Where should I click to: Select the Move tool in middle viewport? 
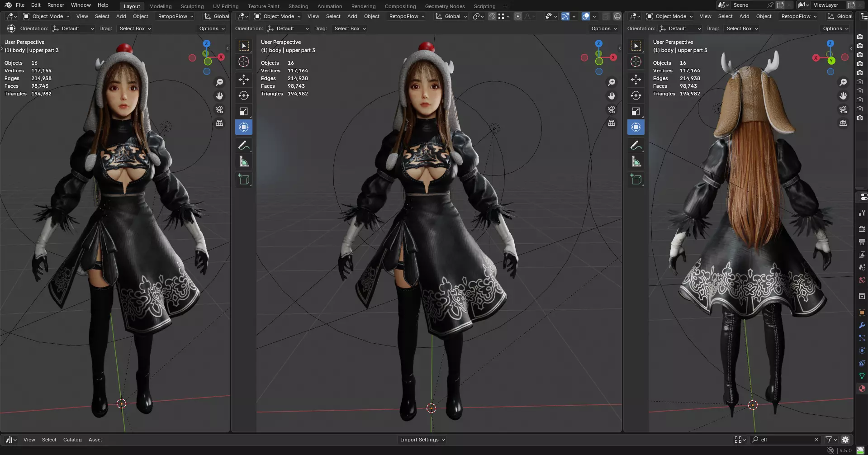point(244,80)
